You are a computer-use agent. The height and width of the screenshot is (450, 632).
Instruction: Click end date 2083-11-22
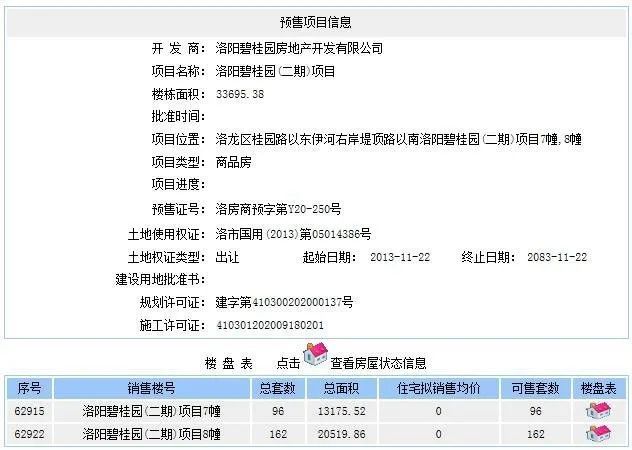[x=557, y=257]
